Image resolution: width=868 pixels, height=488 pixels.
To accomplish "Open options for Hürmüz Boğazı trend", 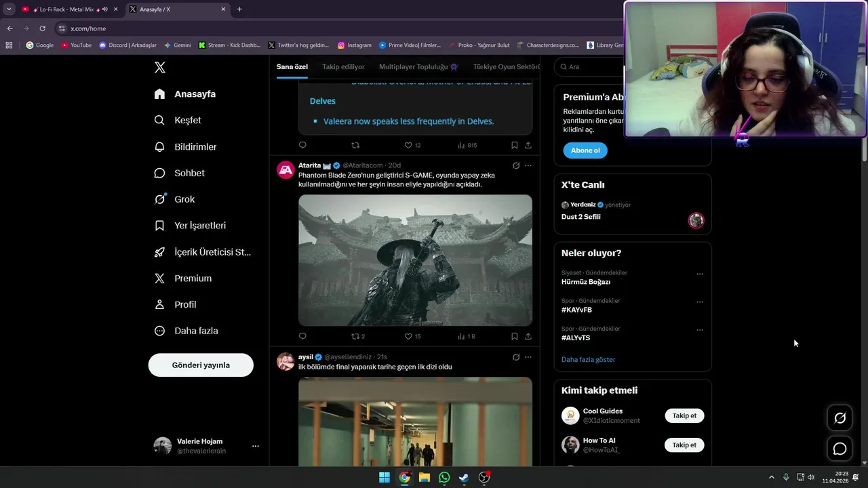I will 700,274.
